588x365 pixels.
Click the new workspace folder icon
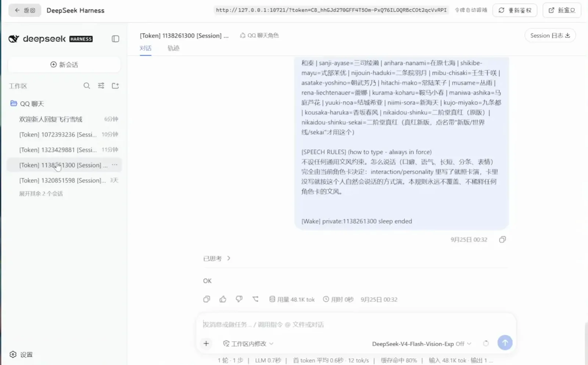click(x=115, y=86)
